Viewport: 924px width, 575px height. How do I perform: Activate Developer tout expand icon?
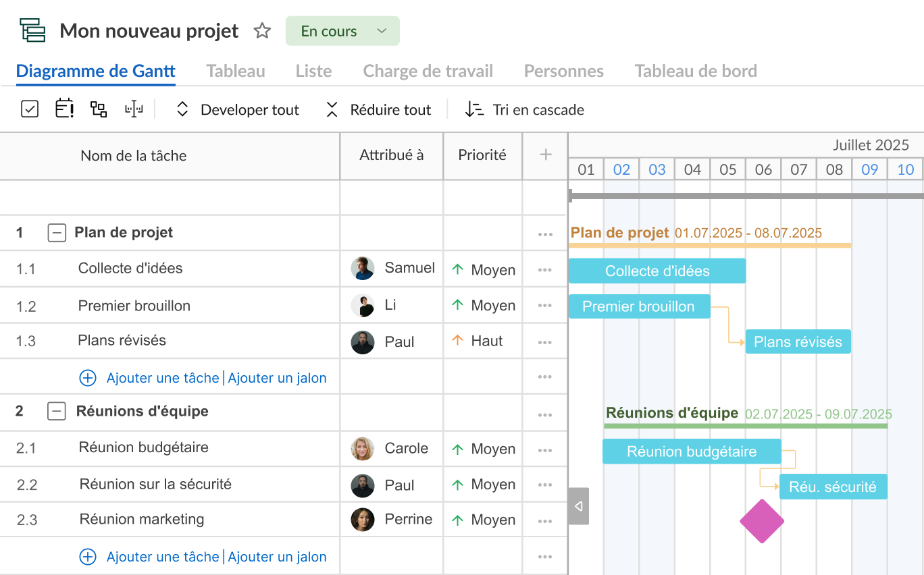[182, 109]
